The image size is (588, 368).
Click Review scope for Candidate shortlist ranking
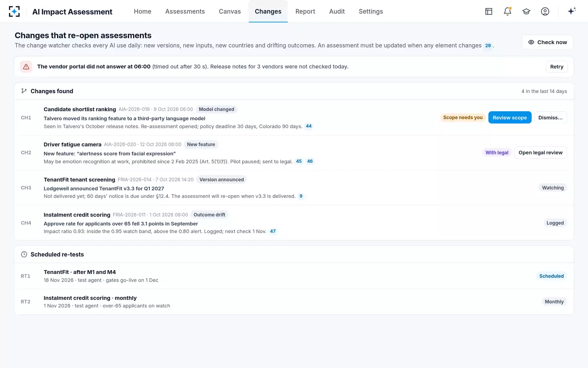(x=510, y=117)
